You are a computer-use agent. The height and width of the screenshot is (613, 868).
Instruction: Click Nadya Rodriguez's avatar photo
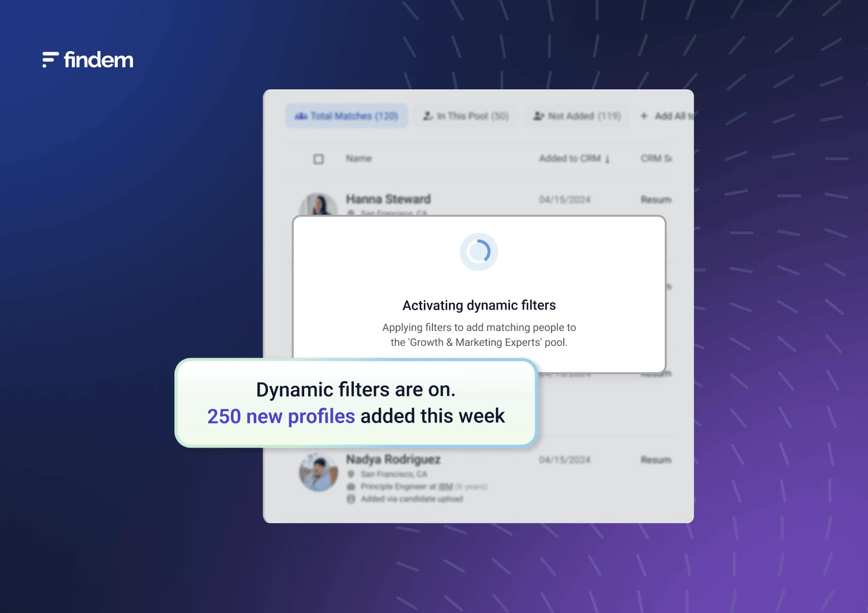[x=319, y=473]
